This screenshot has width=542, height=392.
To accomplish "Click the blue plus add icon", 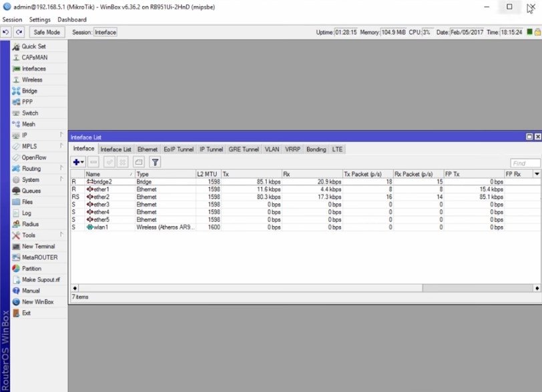I will pos(76,162).
